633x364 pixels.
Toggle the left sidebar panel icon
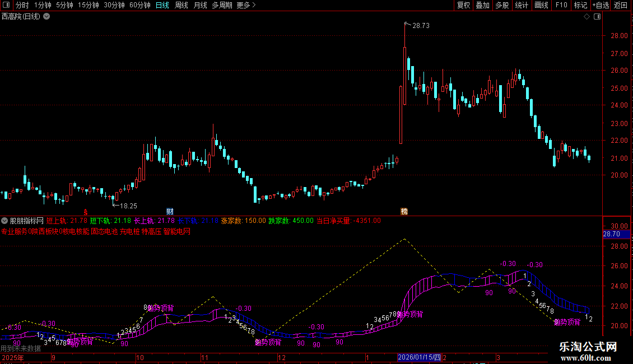click(6, 5)
